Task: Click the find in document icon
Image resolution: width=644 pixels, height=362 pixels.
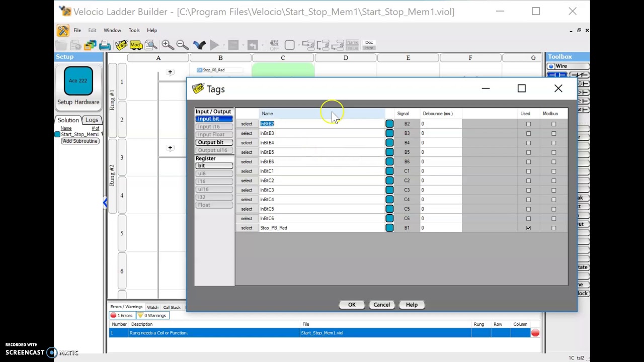Action: [150, 45]
